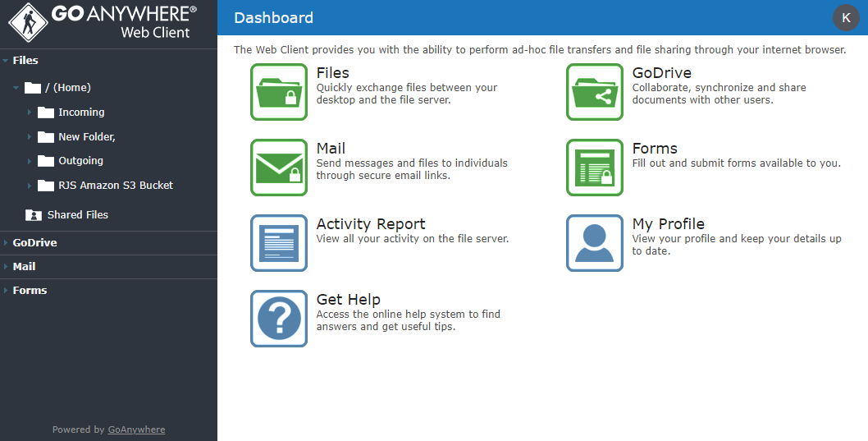Open the Get Help question mark icon
868x441 pixels.
[278, 319]
